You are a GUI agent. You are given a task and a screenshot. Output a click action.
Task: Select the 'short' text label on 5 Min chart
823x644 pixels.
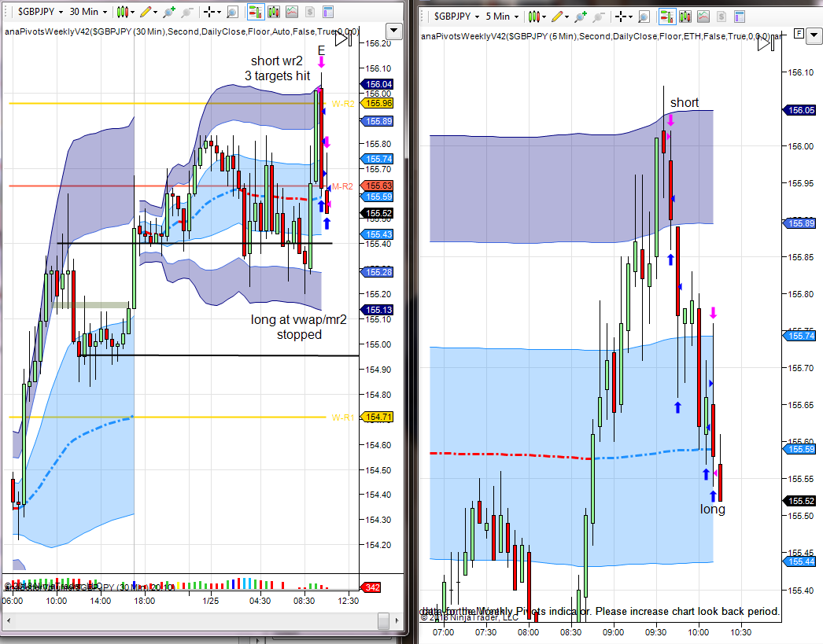[685, 103]
